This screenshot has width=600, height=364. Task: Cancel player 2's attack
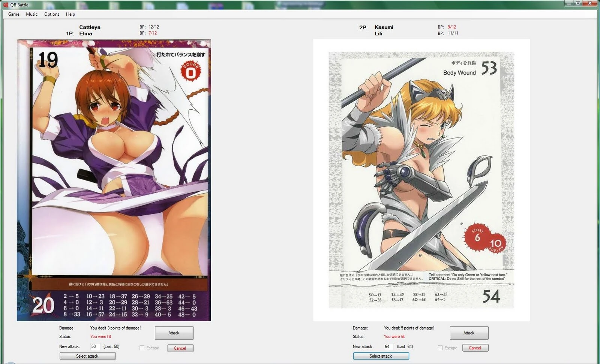[475, 348]
